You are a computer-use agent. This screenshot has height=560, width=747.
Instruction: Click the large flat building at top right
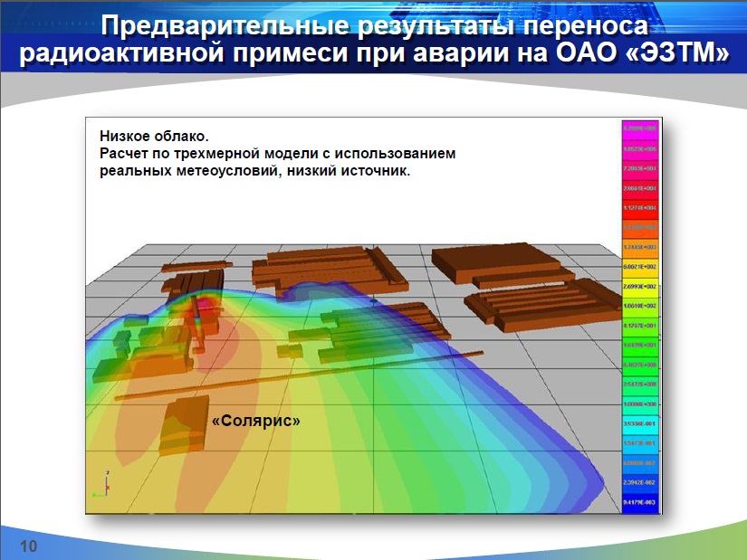(x=503, y=264)
